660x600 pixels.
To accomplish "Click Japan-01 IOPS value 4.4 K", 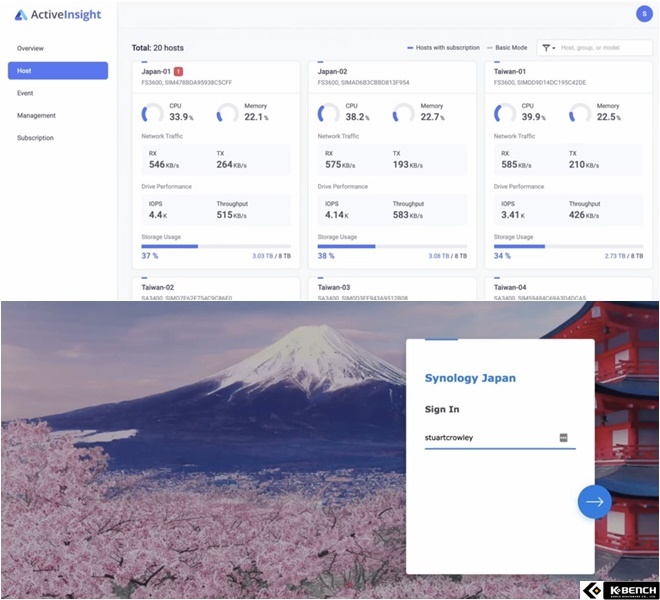I will click(x=158, y=215).
